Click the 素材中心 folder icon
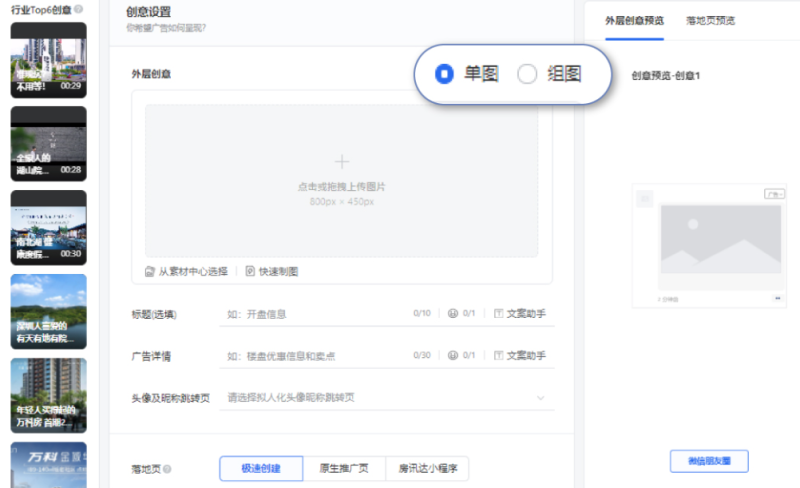Image resolution: width=800 pixels, height=488 pixels. click(x=149, y=272)
